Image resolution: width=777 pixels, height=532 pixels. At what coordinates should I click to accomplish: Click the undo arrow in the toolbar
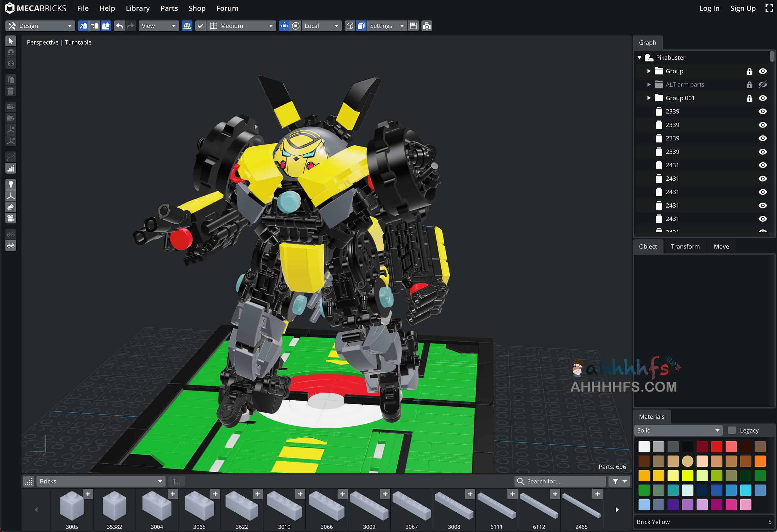(119, 26)
